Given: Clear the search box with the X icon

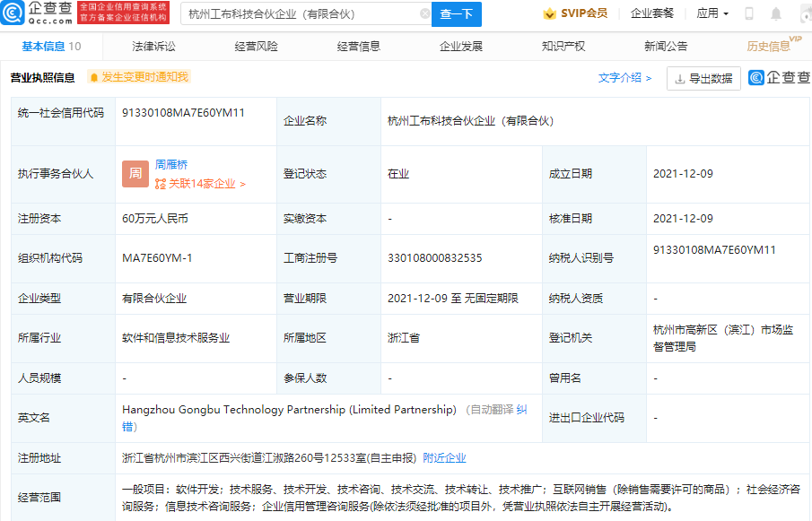Looking at the screenshot, I should tap(424, 14).
